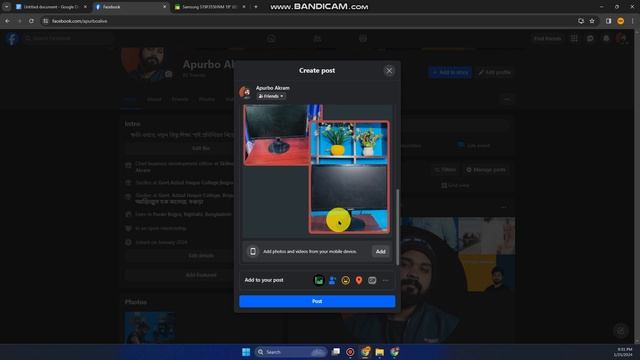Open Facebook notifications bell
The width and height of the screenshot is (640, 360).
click(606, 38)
